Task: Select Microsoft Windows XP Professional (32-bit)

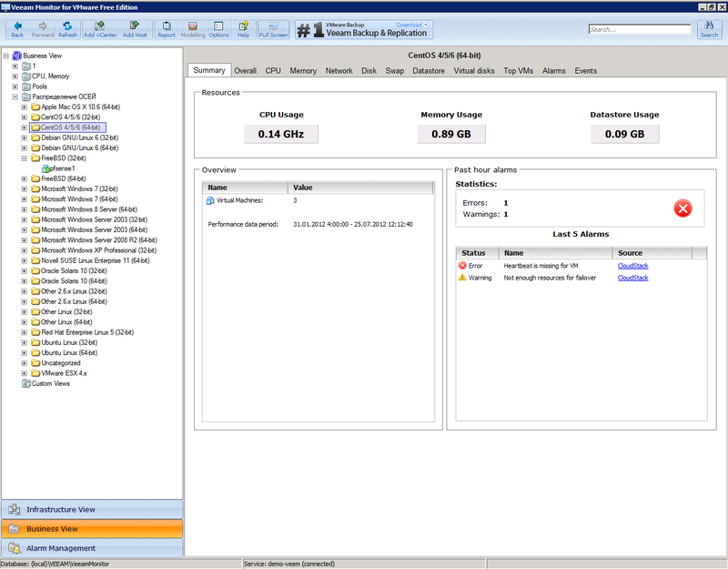Action: click(99, 251)
